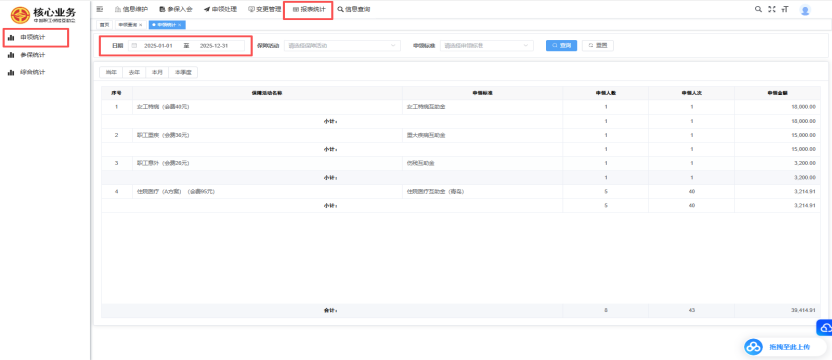This screenshot has height=360, width=832.
Task: Select the 本月 quick range
Action: click(x=157, y=72)
